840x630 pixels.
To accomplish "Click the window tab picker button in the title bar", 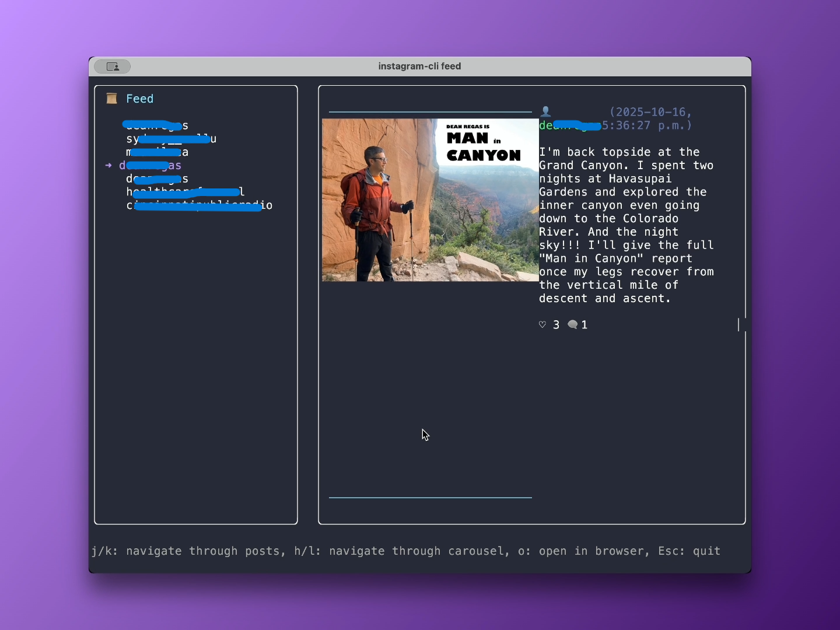I will [x=112, y=66].
